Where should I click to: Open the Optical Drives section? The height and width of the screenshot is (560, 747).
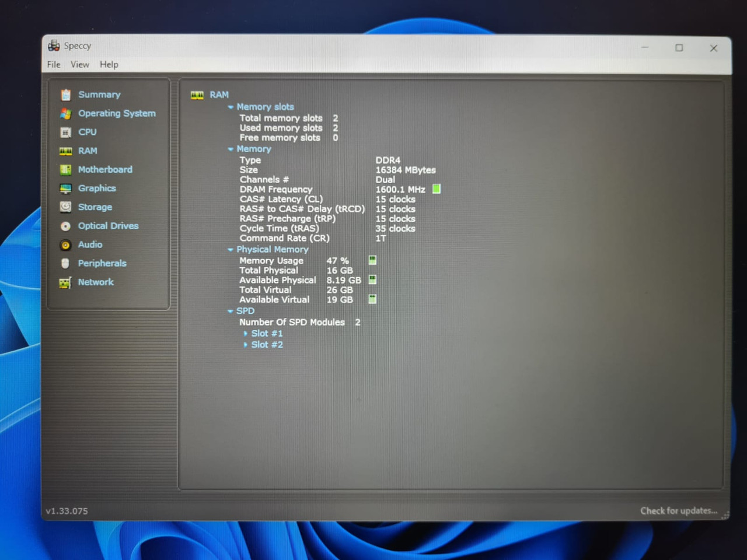tap(109, 226)
